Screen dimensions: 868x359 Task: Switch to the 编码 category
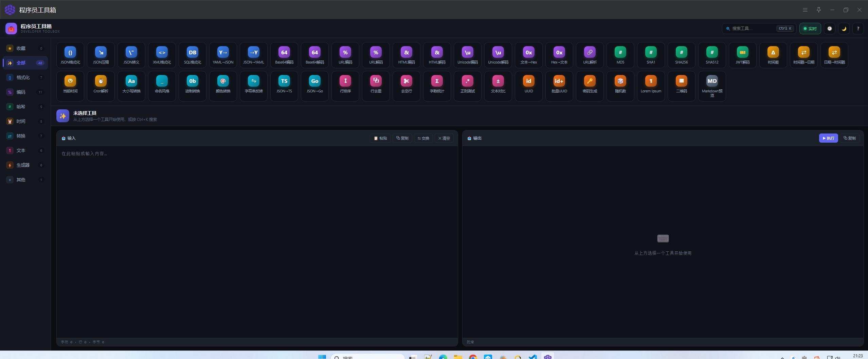click(25, 92)
